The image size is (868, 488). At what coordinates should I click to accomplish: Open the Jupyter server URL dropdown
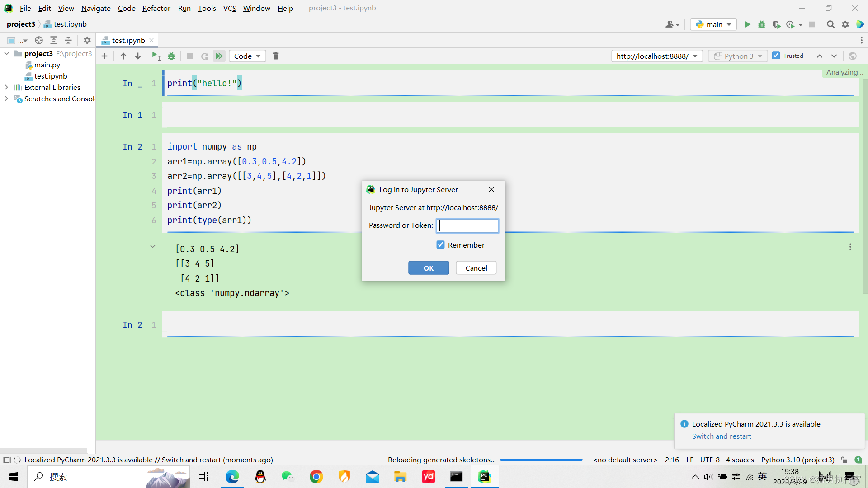pos(657,56)
